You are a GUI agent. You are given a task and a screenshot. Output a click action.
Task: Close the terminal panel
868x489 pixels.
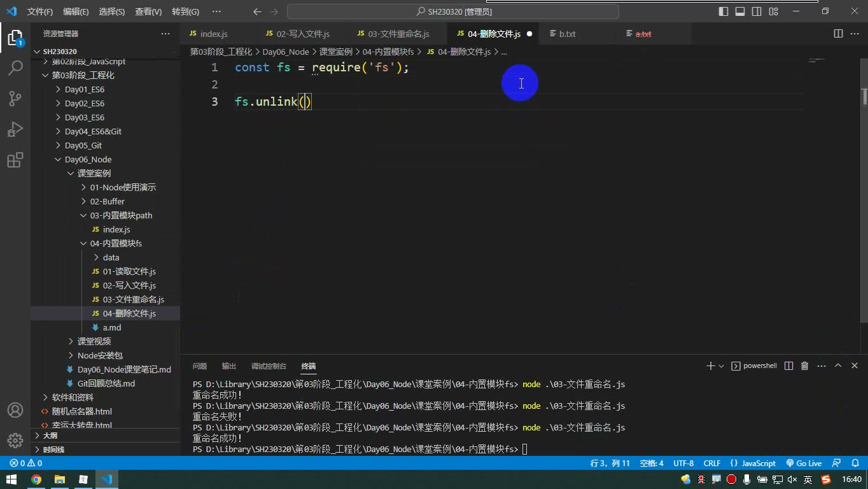tap(854, 366)
